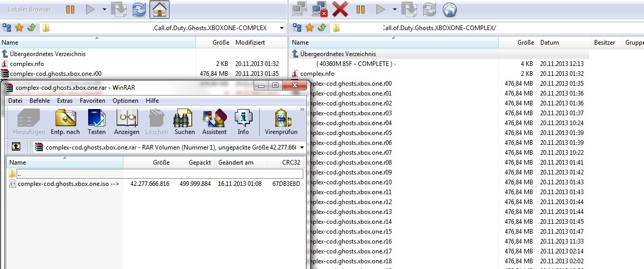Open the Befehle menu in WinRAR

(40, 101)
